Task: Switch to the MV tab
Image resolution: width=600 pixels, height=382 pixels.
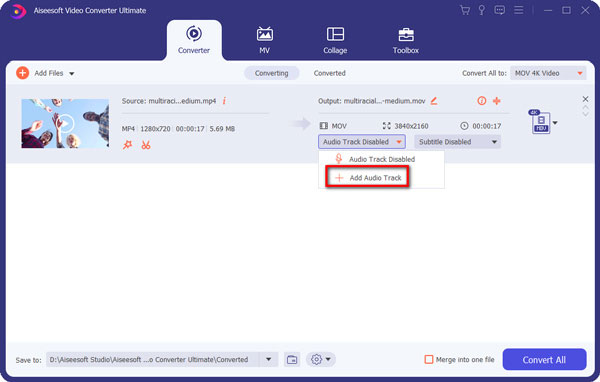Action: coord(264,40)
